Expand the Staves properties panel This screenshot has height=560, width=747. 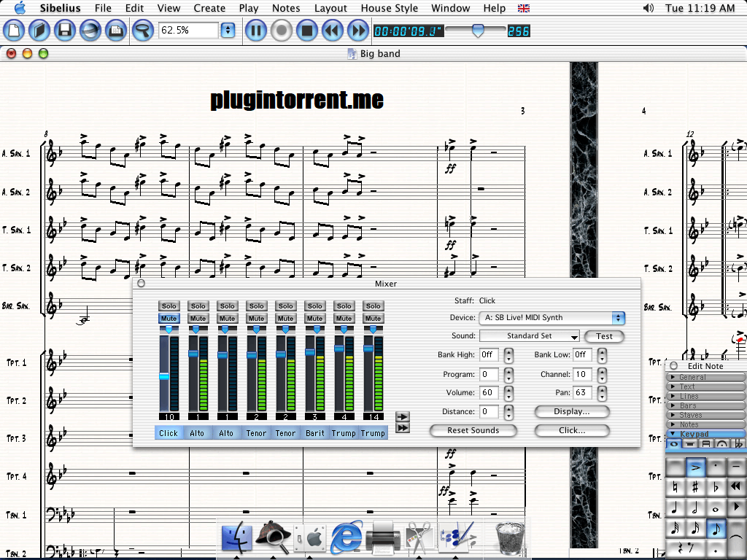point(705,415)
